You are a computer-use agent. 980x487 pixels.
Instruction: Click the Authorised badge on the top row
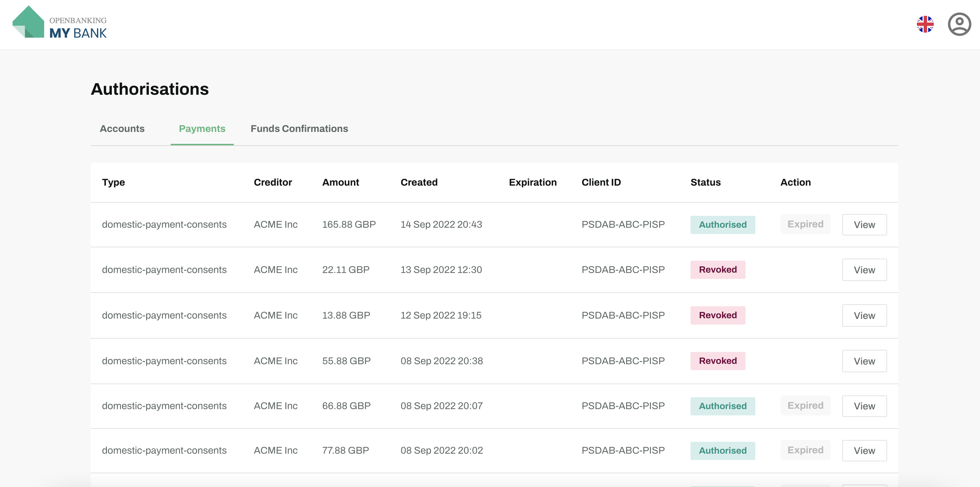(722, 224)
